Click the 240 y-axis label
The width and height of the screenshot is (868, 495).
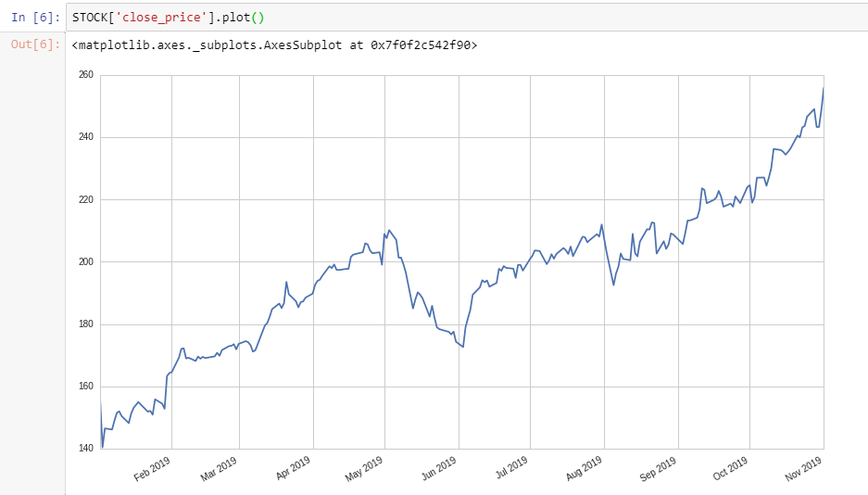(86, 137)
